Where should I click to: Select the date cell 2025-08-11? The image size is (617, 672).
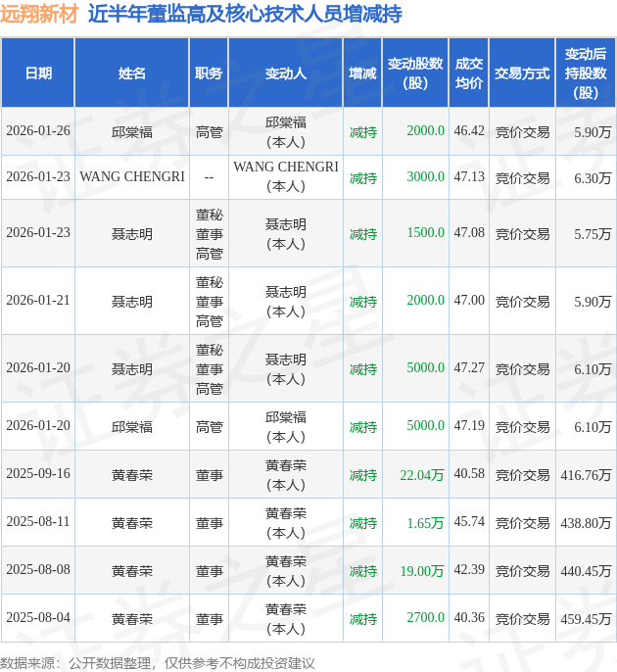[38, 521]
